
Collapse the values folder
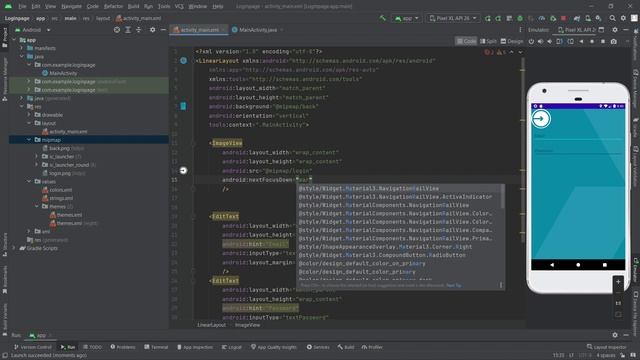[29, 181]
